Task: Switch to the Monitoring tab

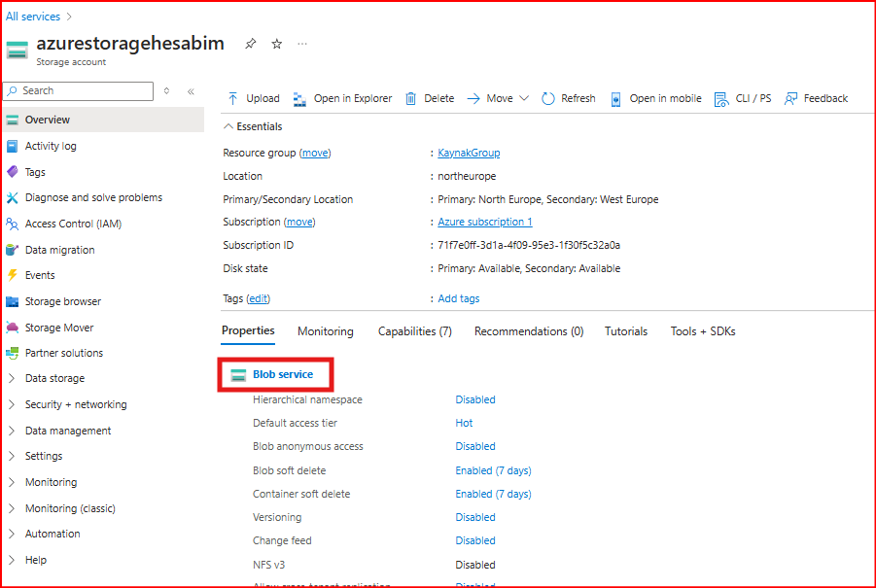Action: coord(325,331)
